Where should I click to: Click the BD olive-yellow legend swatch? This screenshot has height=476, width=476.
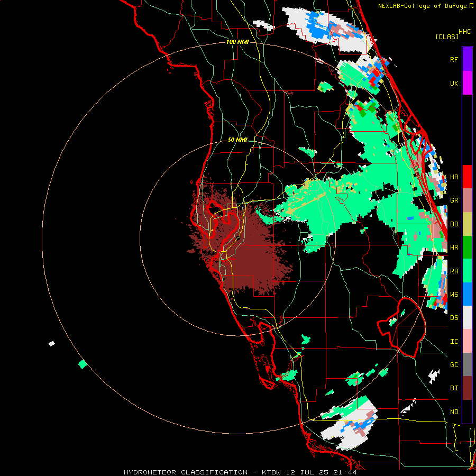tap(467, 224)
